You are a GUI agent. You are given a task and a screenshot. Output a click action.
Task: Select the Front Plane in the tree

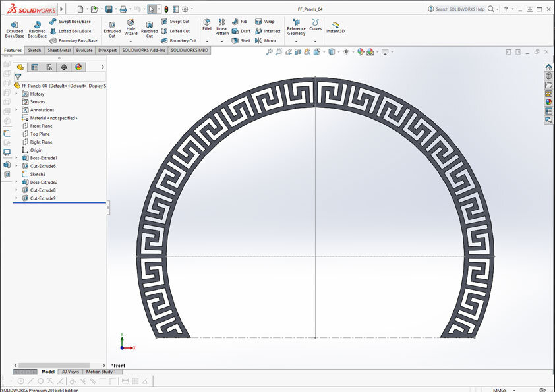tap(37, 126)
